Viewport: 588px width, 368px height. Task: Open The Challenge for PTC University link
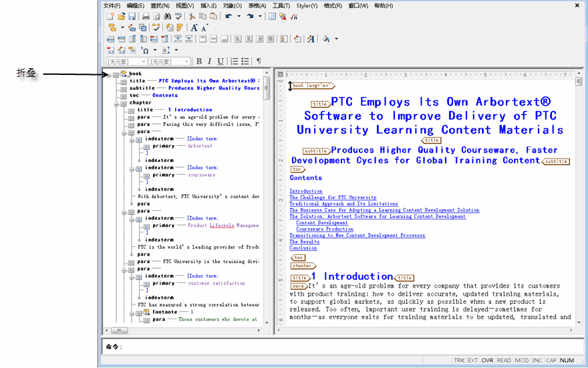point(333,197)
